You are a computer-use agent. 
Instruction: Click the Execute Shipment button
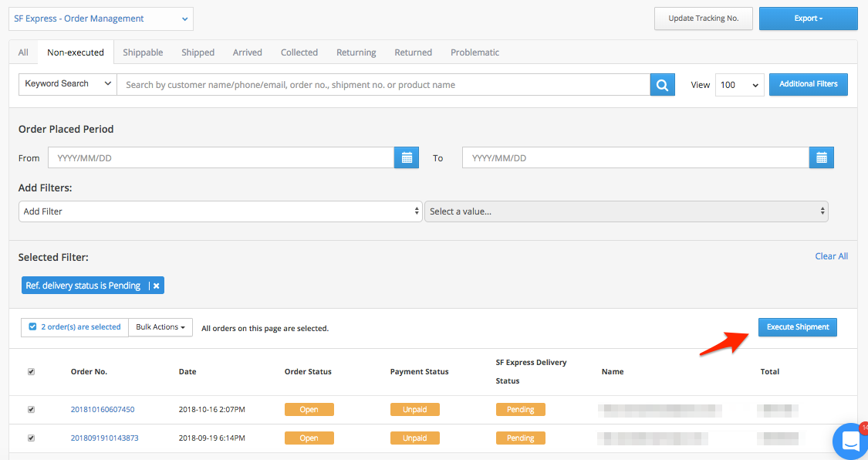[x=798, y=327]
